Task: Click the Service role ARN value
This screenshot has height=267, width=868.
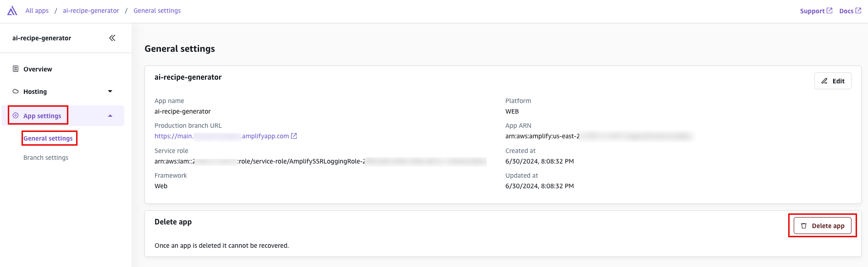Action: 320,161
